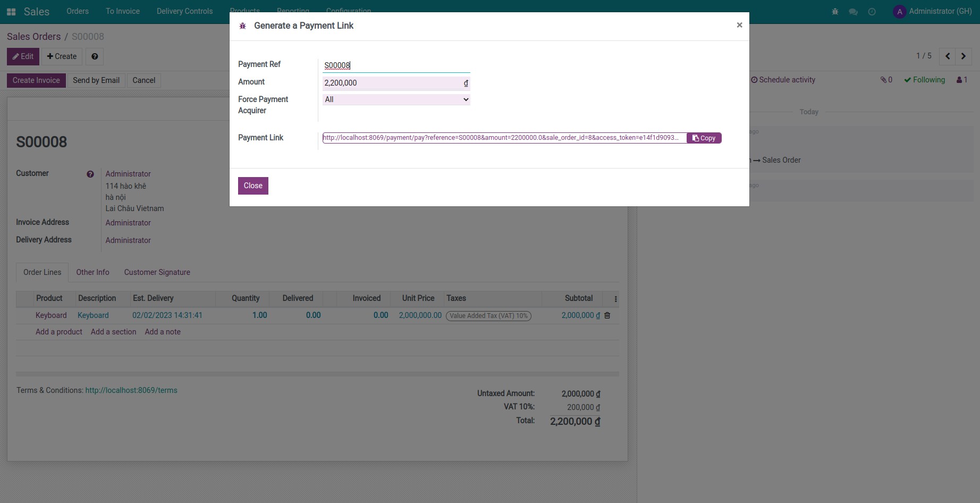Switch to Other Info tab
This screenshot has height=503, width=980.
[92, 272]
